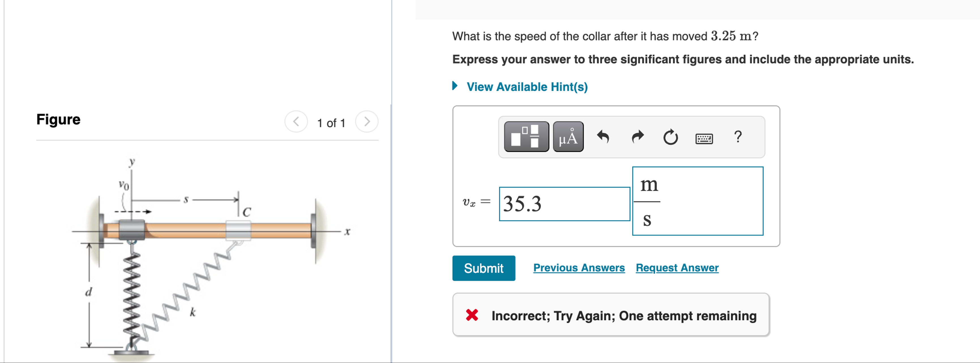This screenshot has height=363, width=980.
Task: Open Previous Answers
Action: pos(579,268)
